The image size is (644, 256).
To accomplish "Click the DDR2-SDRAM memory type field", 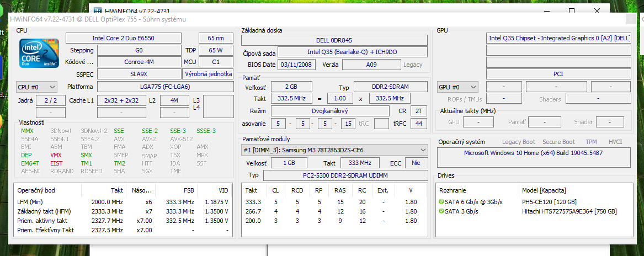I will coord(391,87).
